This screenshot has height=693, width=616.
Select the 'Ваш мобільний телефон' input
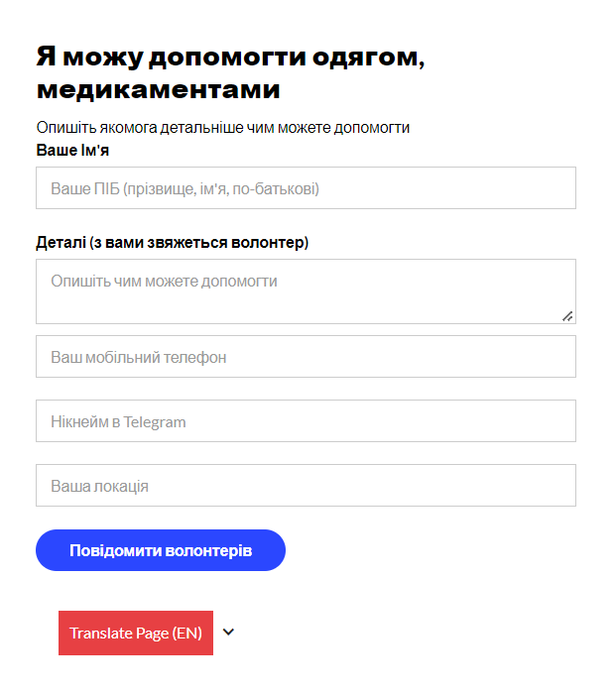coord(306,357)
